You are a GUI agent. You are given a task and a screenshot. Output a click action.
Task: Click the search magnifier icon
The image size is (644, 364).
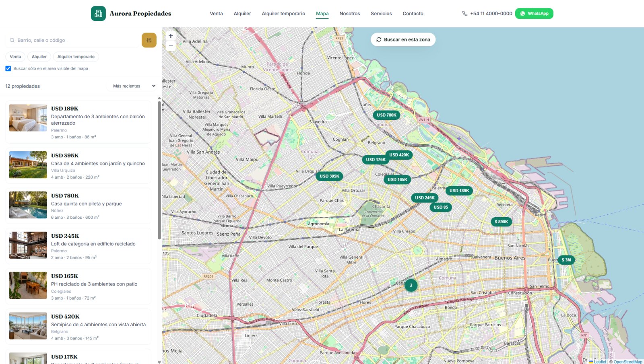(12, 40)
